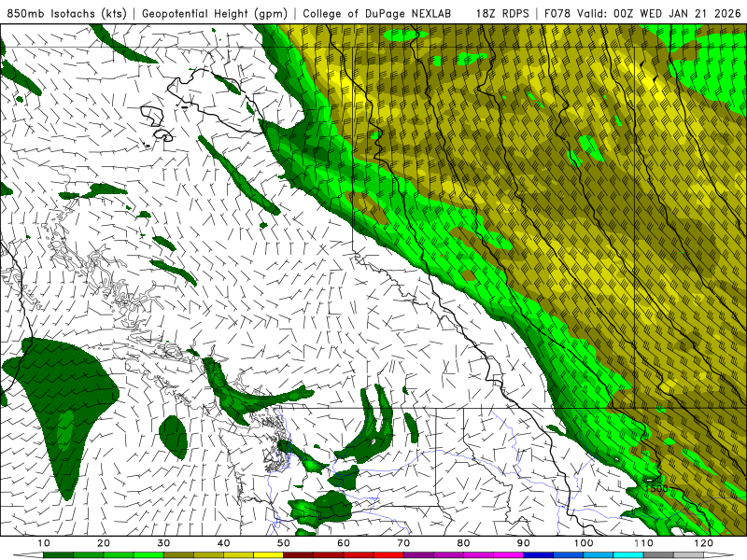This screenshot has width=747, height=560.
Task: Click the "80" legend scale label
Action: (x=463, y=543)
